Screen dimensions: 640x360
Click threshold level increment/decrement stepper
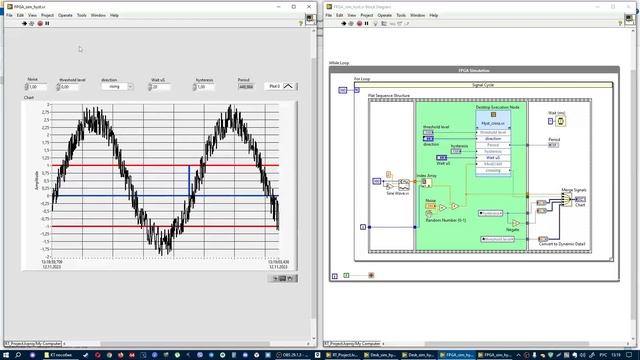pos(58,87)
